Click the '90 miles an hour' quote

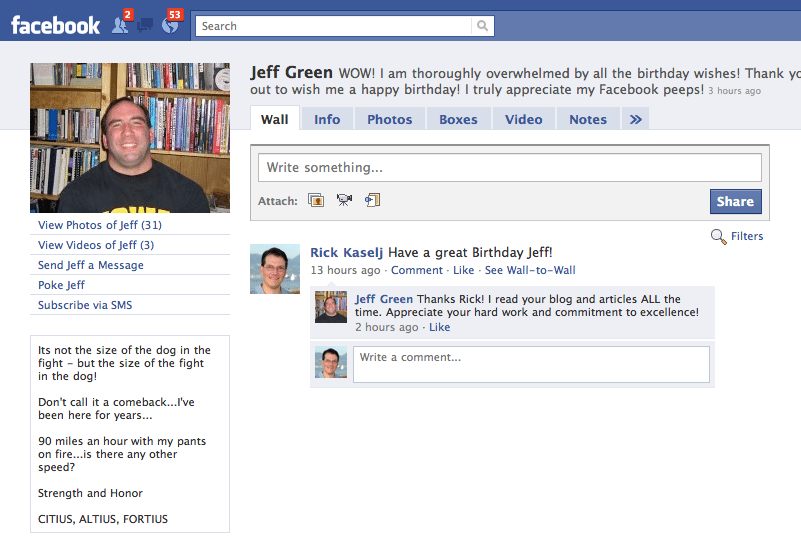tap(122, 454)
